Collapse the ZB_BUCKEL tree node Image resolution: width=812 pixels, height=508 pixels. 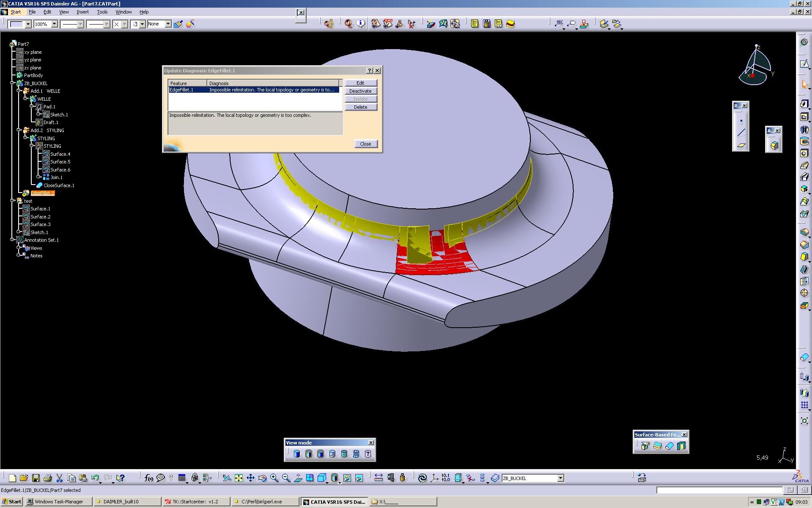(x=13, y=83)
